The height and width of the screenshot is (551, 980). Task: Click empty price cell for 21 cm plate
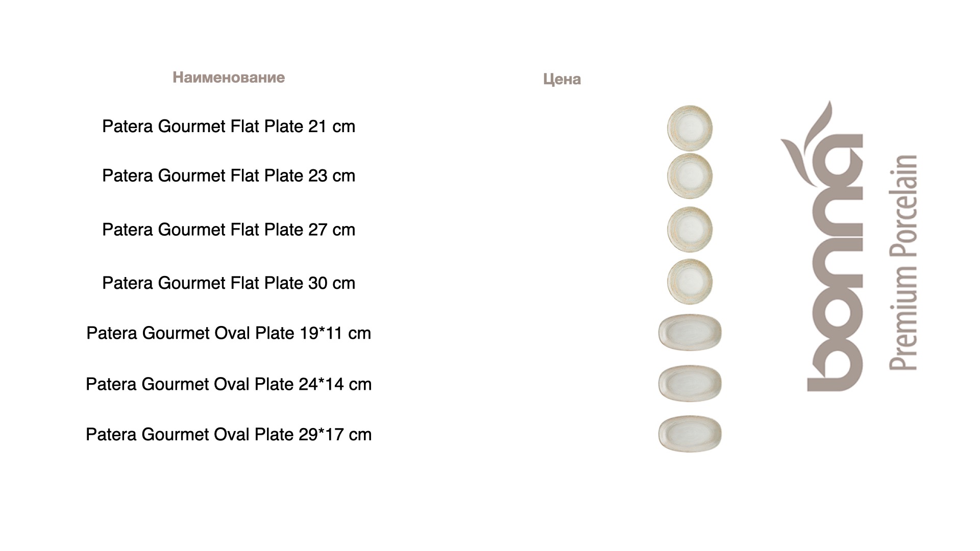click(562, 127)
